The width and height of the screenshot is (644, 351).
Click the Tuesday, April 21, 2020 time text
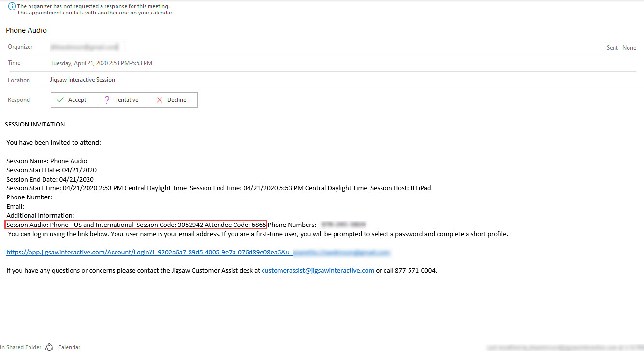pyautogui.click(x=101, y=63)
